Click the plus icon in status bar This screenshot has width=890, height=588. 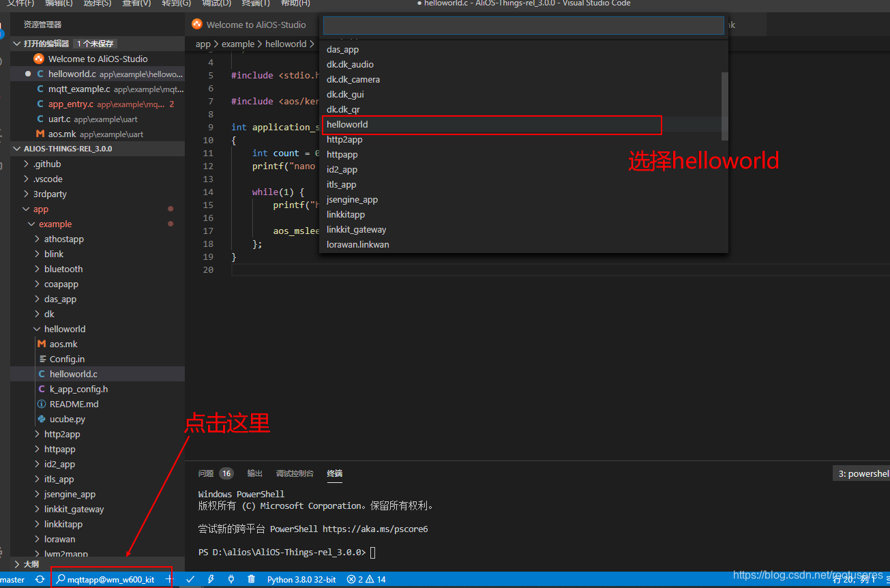point(170,579)
